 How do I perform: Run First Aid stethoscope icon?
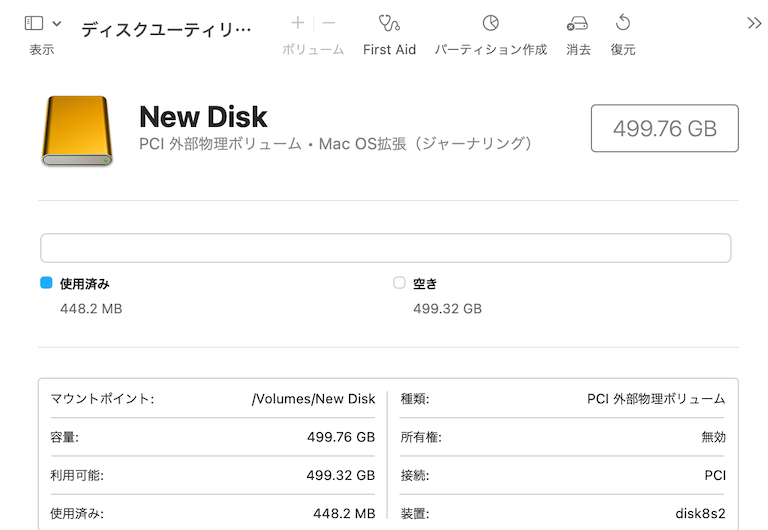coord(389,23)
